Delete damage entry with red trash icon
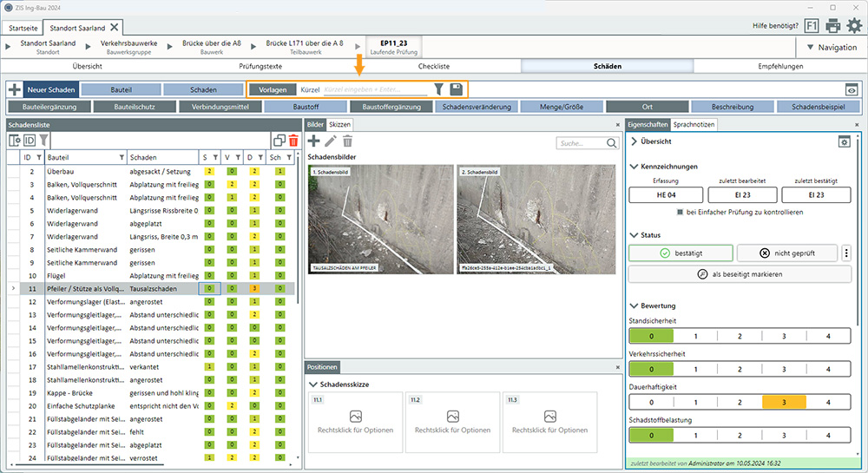This screenshot has width=868, height=473. [x=293, y=140]
